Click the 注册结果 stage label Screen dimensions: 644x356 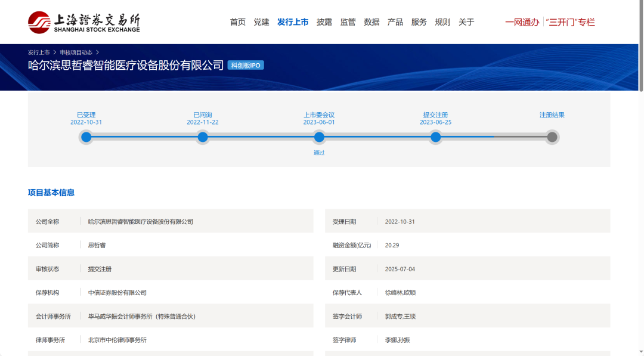click(x=552, y=115)
